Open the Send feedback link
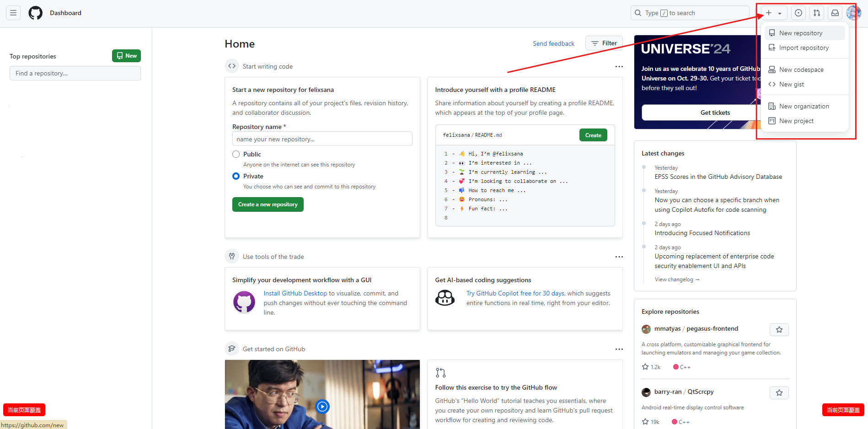The width and height of the screenshot is (868, 429). point(553,43)
